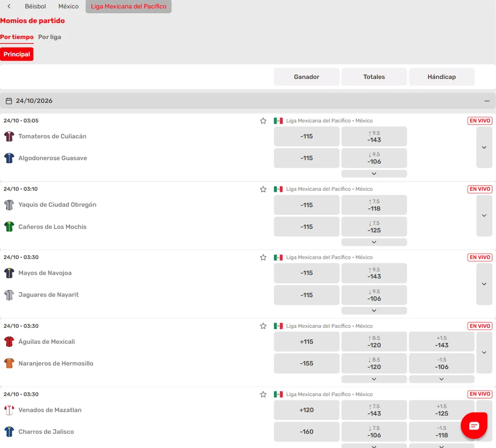The image size is (496, 448).
Task: Click Charros de Jalisco jersey icon
Action: pyautogui.click(x=9, y=432)
